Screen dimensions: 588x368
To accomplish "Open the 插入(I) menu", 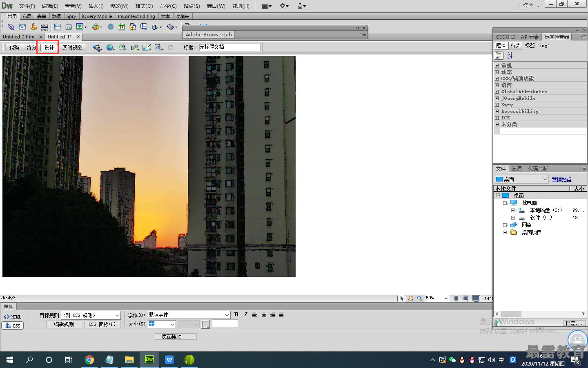I will [x=96, y=6].
